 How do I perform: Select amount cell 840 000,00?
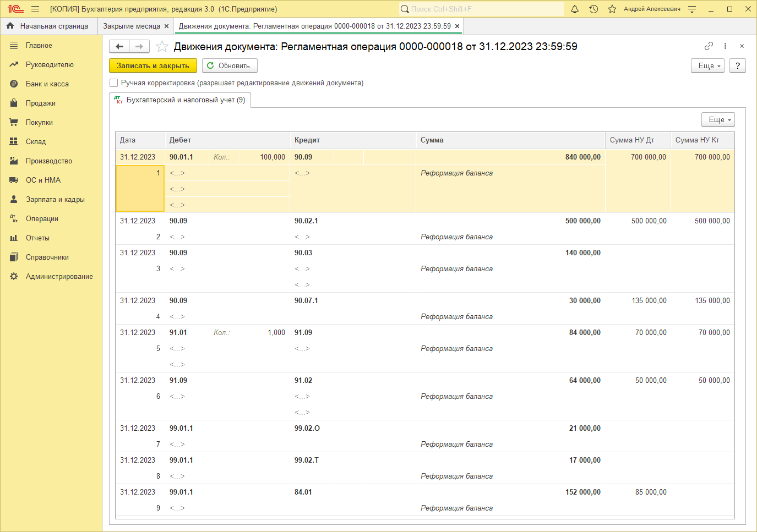coord(582,157)
